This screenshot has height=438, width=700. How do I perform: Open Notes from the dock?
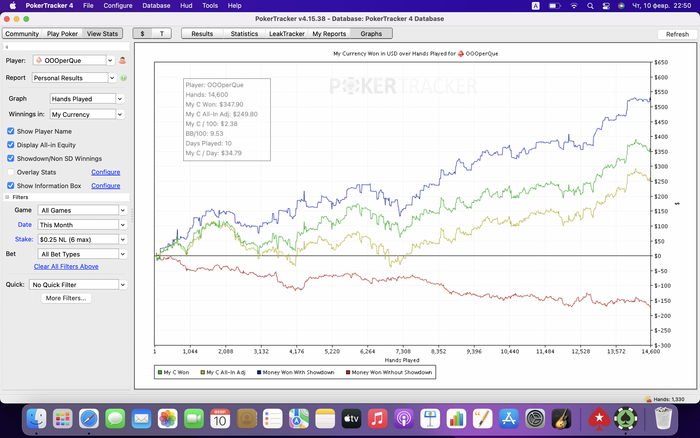coord(325,419)
